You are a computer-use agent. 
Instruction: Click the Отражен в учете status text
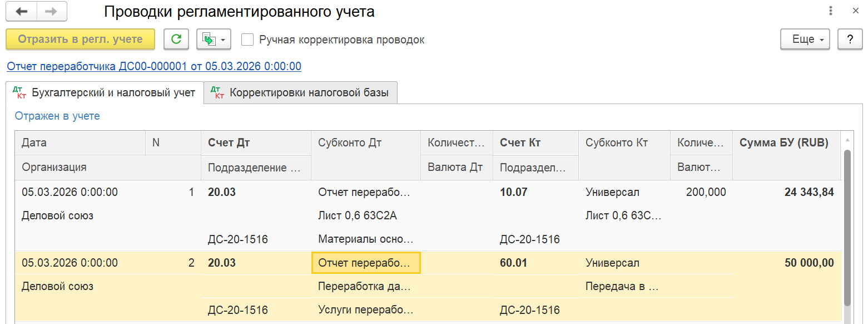[57, 116]
